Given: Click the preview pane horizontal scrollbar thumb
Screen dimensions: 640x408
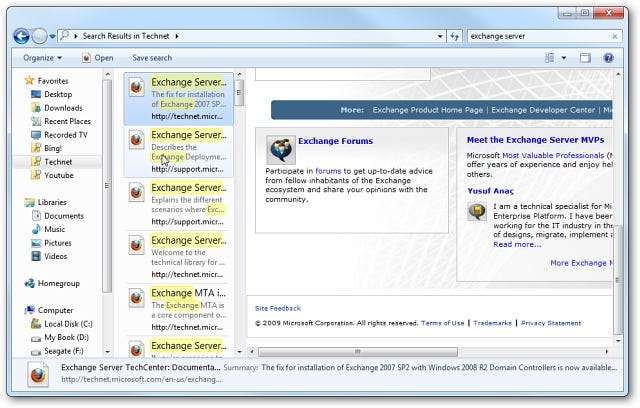Looking at the screenshot, I should [x=358, y=352].
